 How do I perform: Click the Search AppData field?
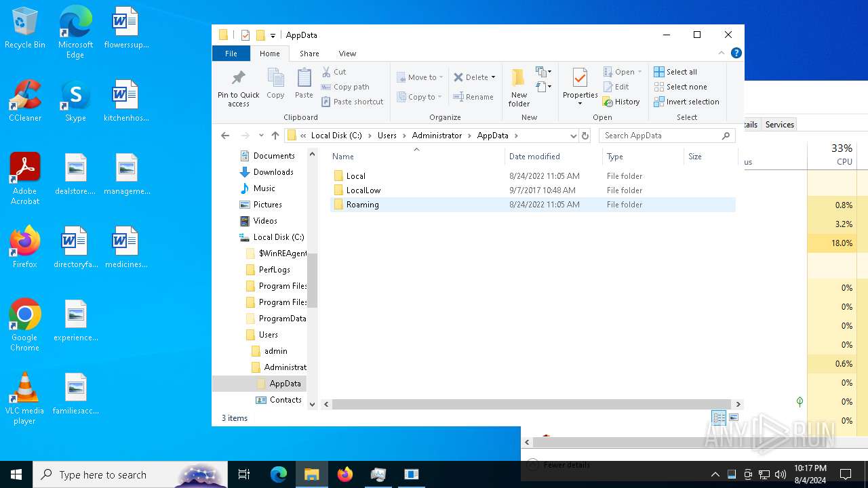point(667,136)
